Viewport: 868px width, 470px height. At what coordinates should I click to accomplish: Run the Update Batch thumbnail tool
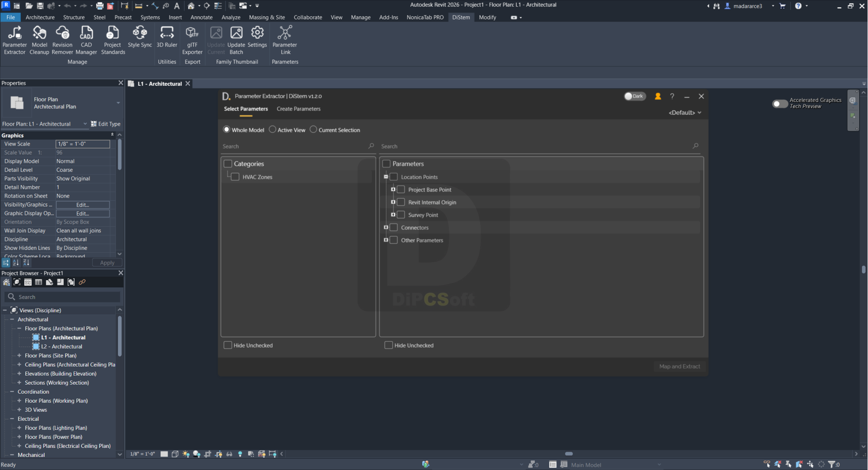236,40
